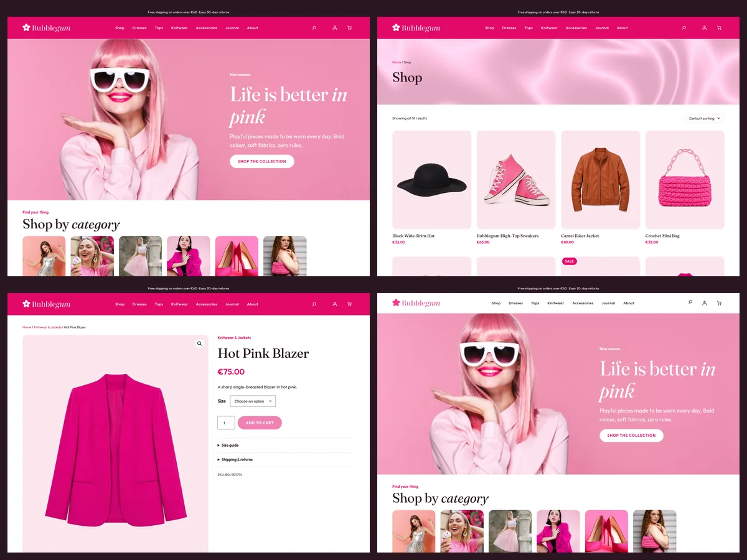
Task: Click the account icon on the Shop page
Action: coord(704,27)
